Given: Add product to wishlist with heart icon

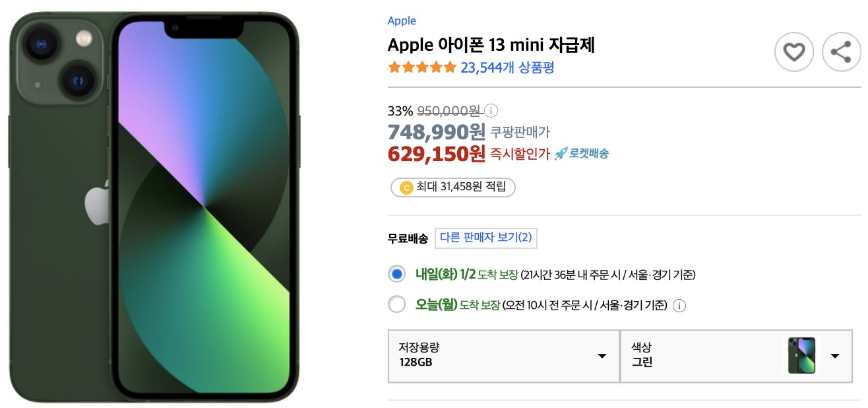Looking at the screenshot, I should (x=793, y=51).
